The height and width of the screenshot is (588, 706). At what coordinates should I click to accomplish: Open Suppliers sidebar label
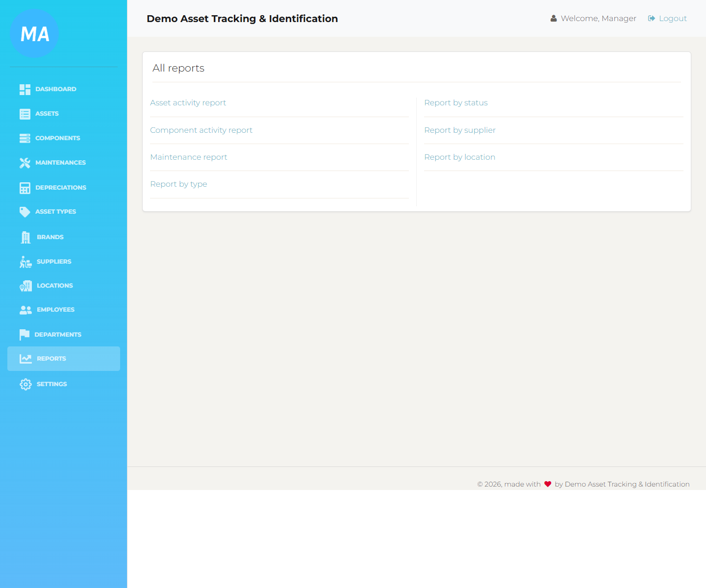pos(54,262)
